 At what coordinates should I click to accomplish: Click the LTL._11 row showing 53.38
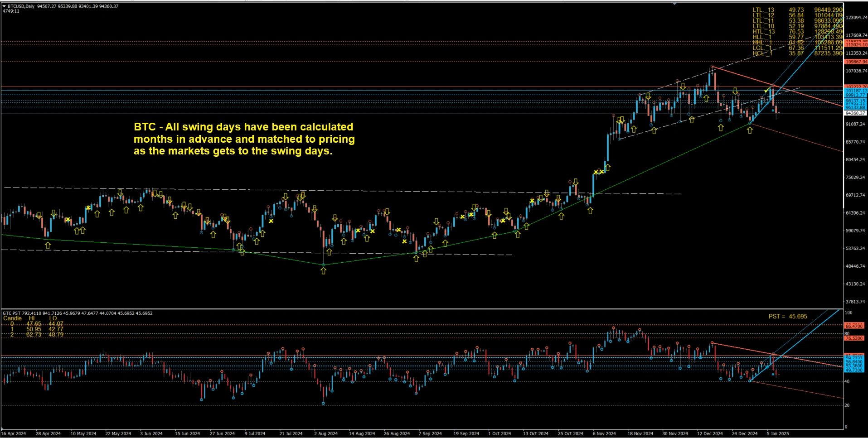tap(797, 20)
